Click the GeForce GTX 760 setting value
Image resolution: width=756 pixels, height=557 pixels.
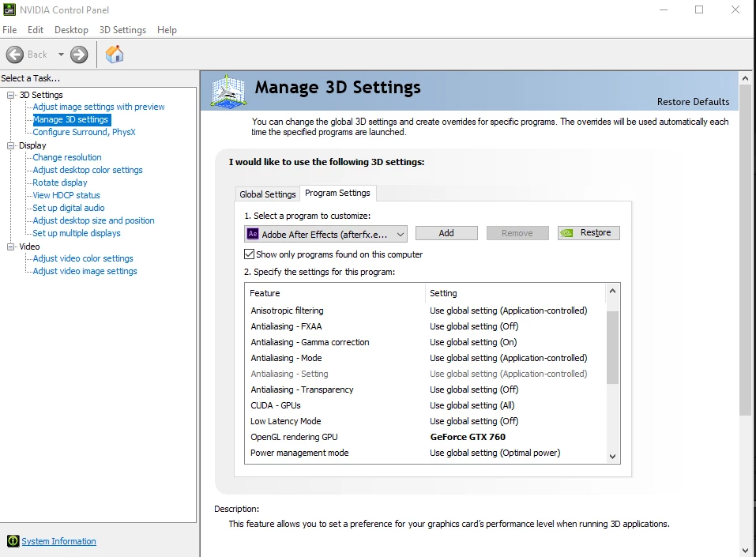[x=468, y=437]
